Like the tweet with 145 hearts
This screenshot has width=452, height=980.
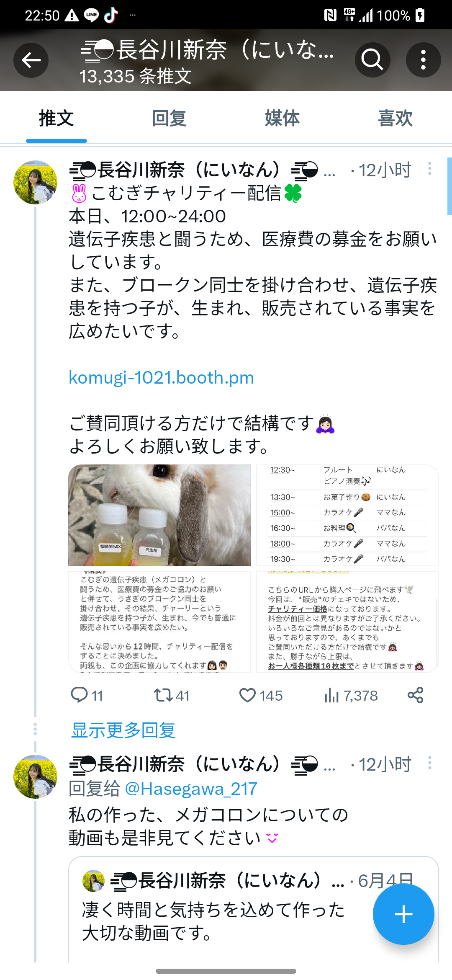(x=247, y=695)
